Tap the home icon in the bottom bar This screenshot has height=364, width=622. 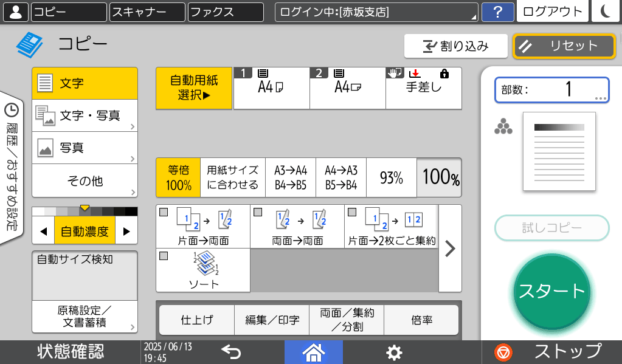pyautogui.click(x=313, y=351)
